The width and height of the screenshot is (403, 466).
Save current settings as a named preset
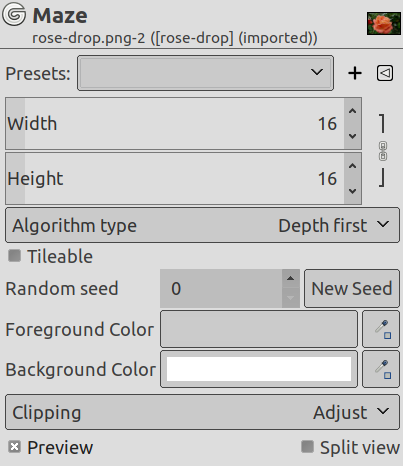355,73
